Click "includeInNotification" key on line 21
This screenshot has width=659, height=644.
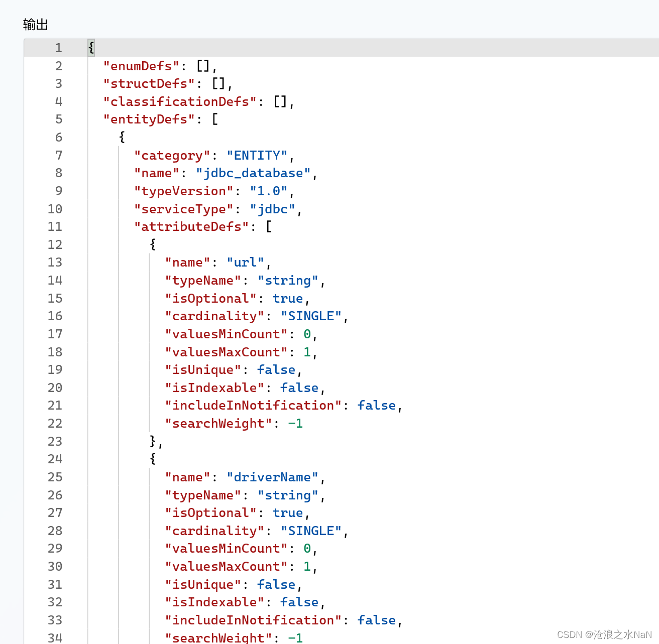(x=253, y=406)
